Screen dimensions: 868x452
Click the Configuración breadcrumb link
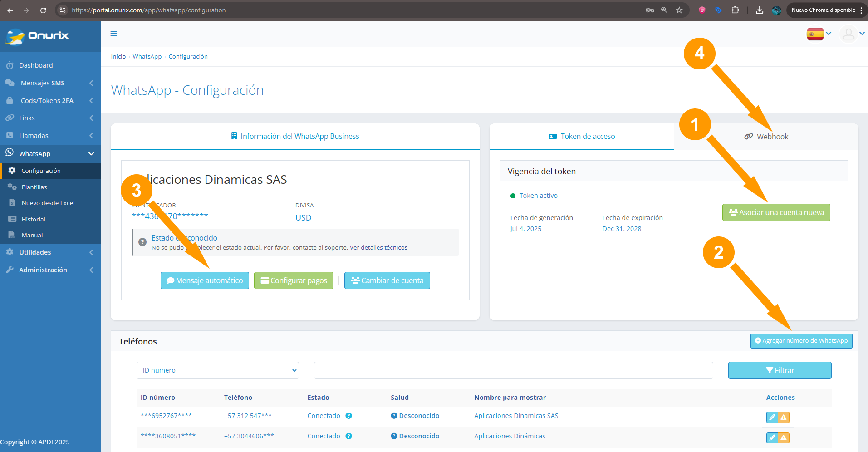click(x=188, y=56)
